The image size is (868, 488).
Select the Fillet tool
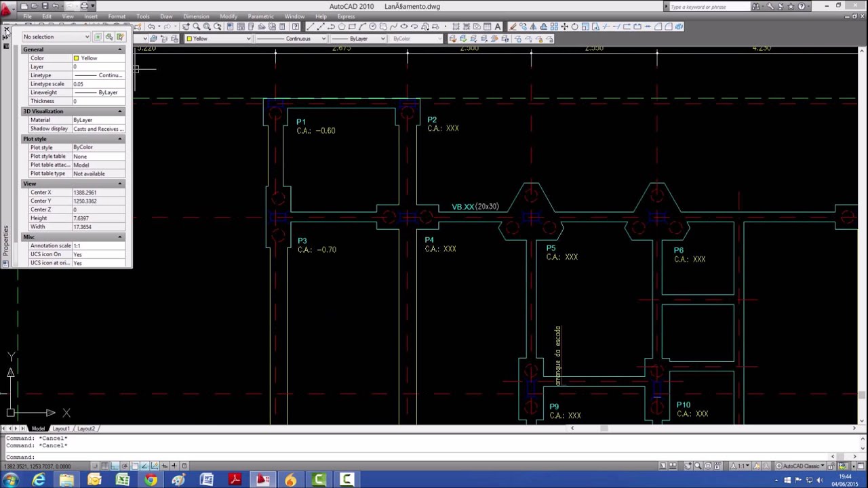[669, 26]
